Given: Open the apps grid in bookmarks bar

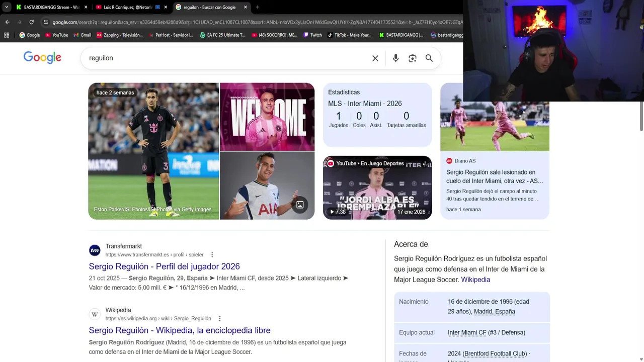Looking at the screenshot, I should [x=7, y=35].
